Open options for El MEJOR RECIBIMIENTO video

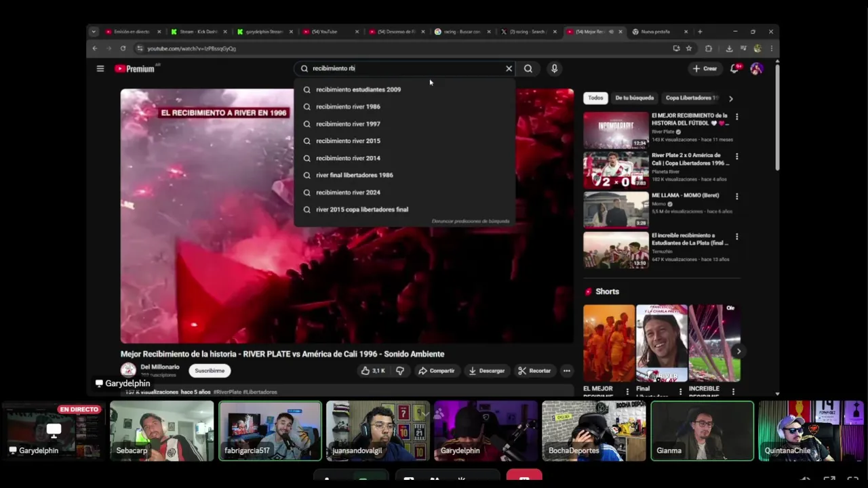pos(736,117)
